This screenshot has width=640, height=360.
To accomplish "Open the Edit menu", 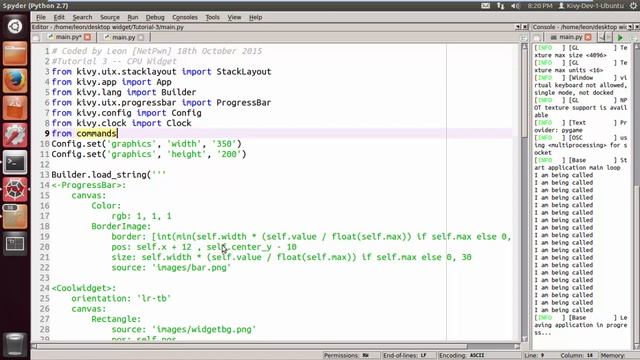I will 59,17.
